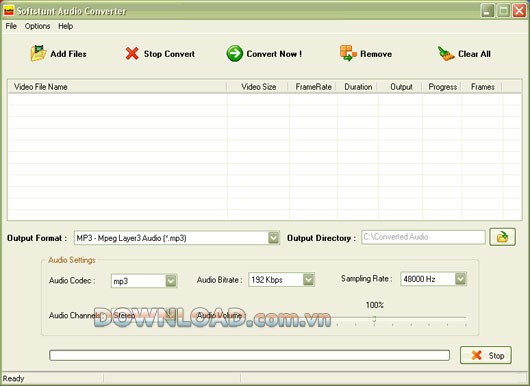This screenshot has height=386, width=530.
Task: Click the Progress column header
Action: [x=442, y=87]
